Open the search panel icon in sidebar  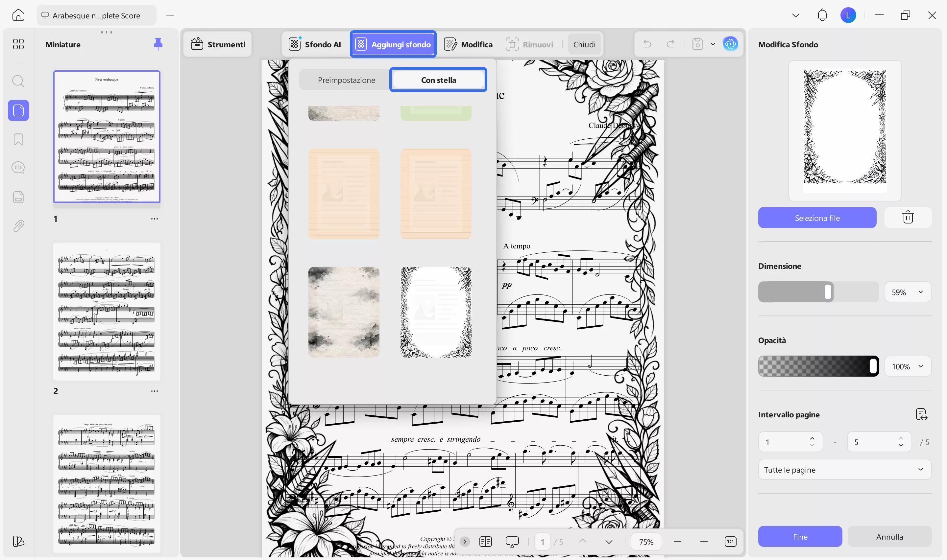(18, 81)
